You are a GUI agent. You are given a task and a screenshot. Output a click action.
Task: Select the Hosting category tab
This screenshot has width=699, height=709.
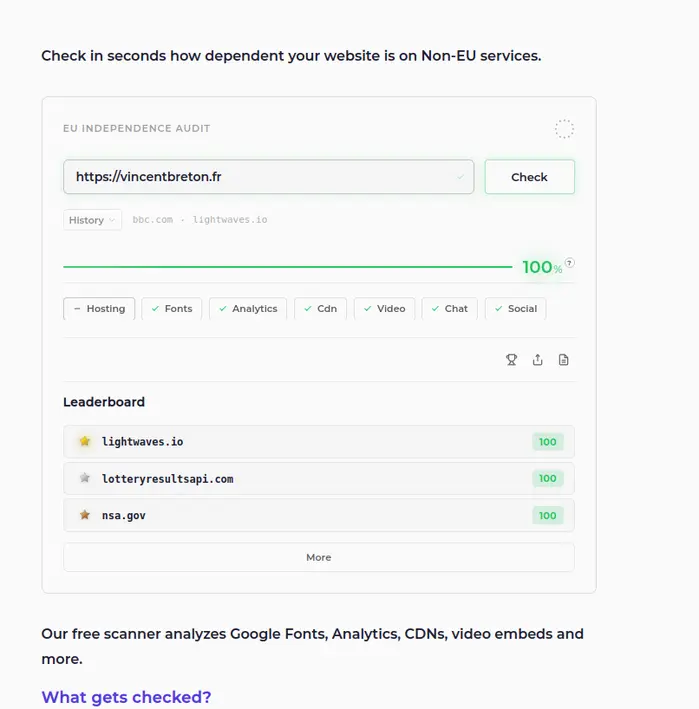tap(99, 309)
